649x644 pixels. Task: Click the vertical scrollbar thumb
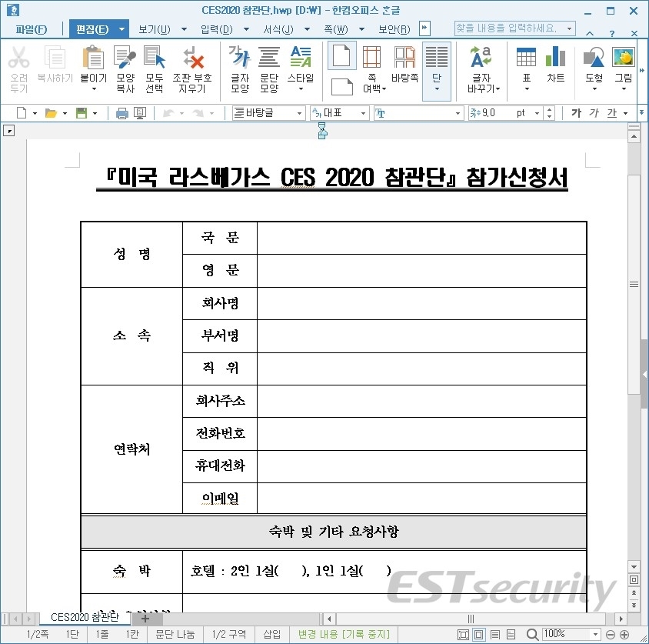pyautogui.click(x=634, y=284)
